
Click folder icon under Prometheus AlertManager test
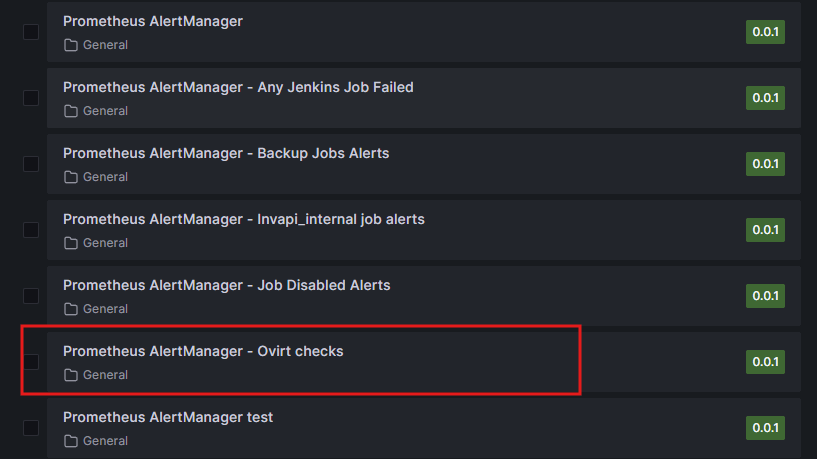click(x=71, y=441)
